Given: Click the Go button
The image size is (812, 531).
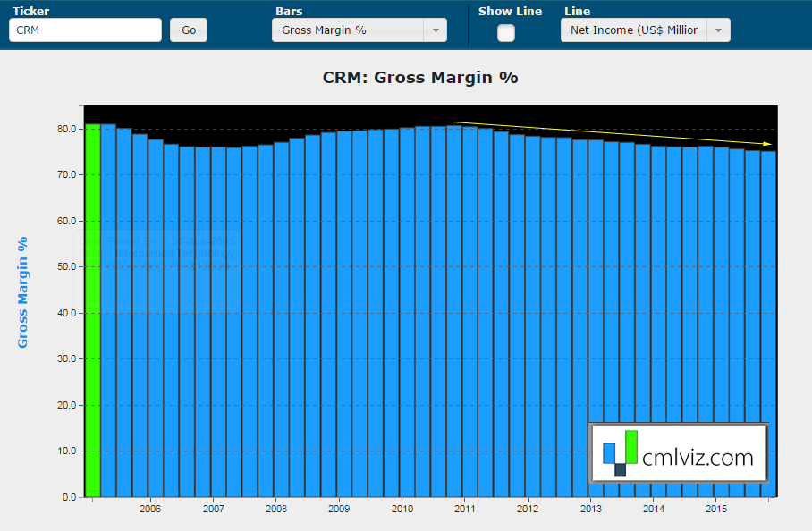Looking at the screenshot, I should click(189, 30).
